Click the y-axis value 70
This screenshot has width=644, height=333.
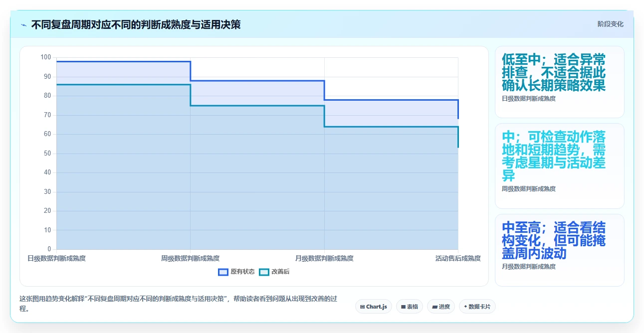pyautogui.click(x=47, y=115)
